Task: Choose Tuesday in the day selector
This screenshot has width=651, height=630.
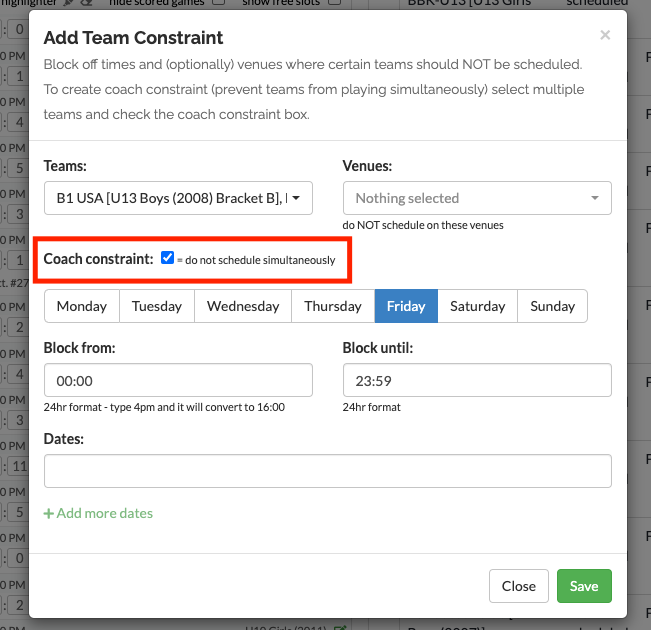Action: (x=157, y=306)
